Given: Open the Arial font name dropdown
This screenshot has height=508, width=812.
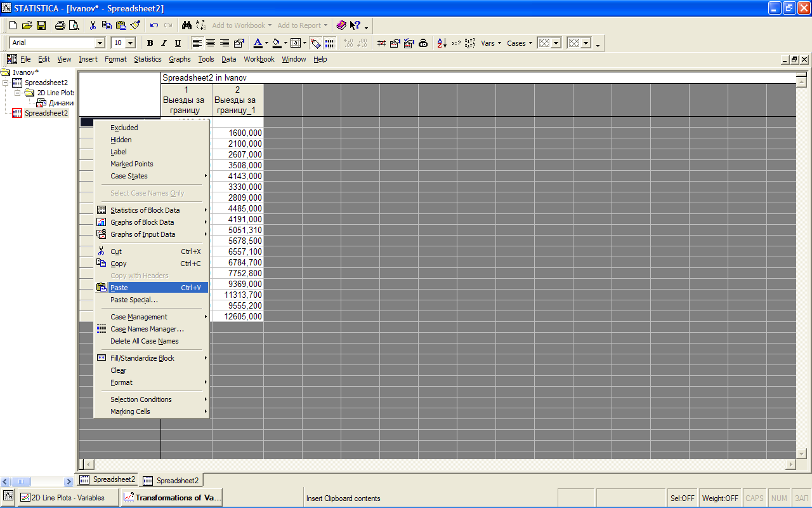Looking at the screenshot, I should point(100,43).
